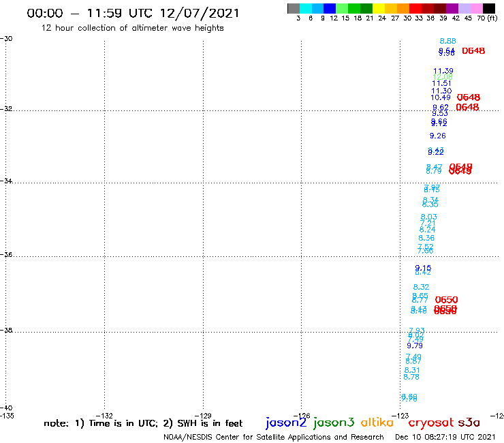Select the purple swatch in the legend
The height and width of the screenshot is (443, 504).
pos(452,8)
